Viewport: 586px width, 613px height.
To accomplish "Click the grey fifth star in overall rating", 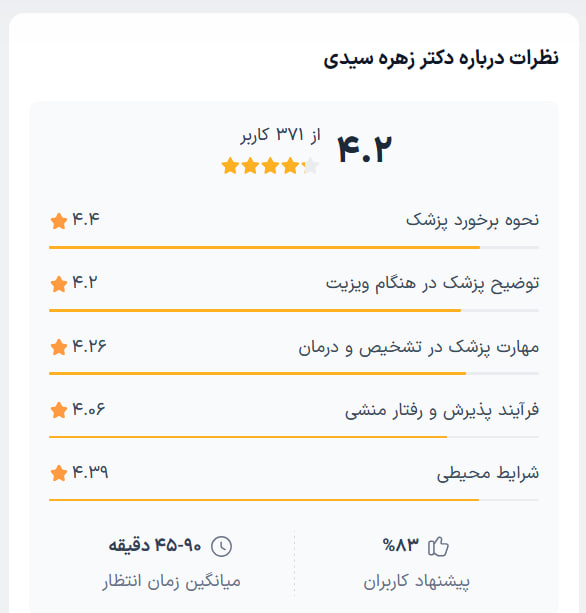I will tap(311, 166).
